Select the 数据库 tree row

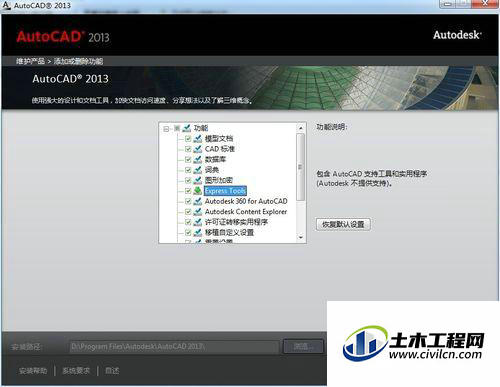(215, 159)
